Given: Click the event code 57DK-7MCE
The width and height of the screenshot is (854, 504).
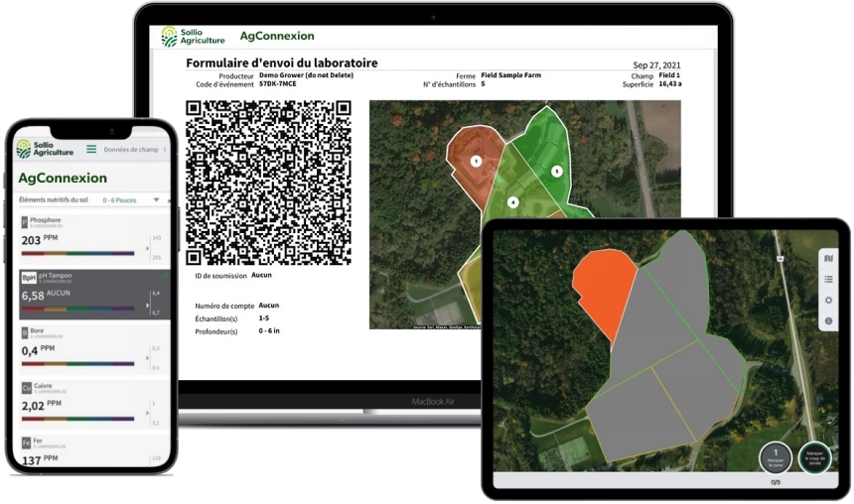Looking at the screenshot, I should click(x=278, y=84).
